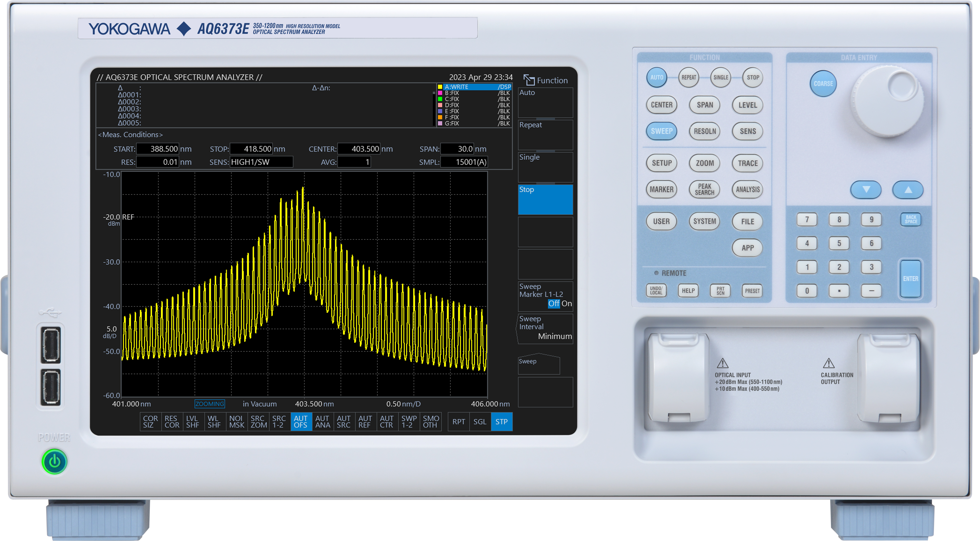Click the CENTER wavelength field
The height and width of the screenshot is (541, 980).
click(x=359, y=149)
